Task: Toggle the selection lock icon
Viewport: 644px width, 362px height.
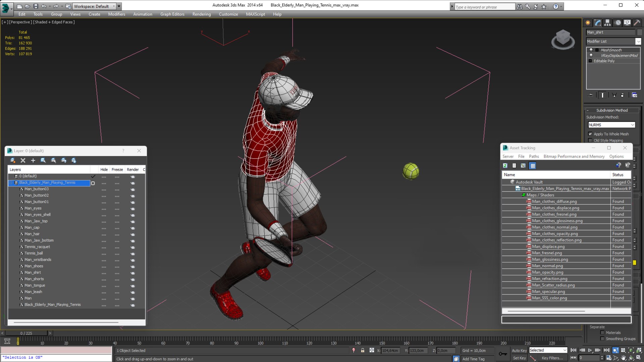Action: click(x=363, y=350)
